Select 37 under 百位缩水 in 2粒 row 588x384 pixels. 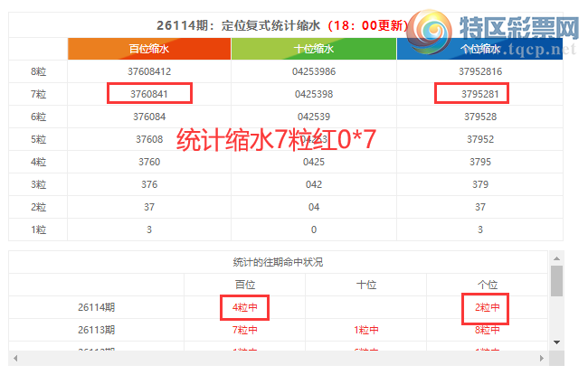[149, 207]
